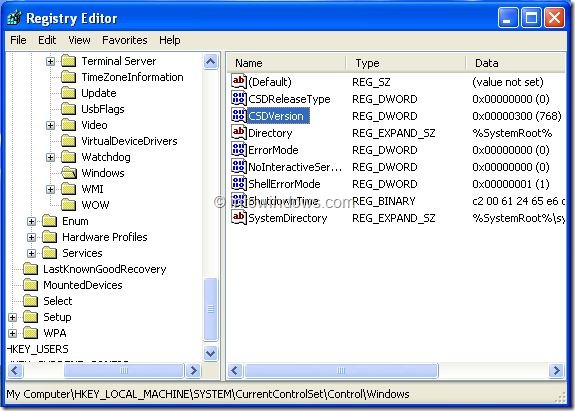
Task: Click the values pane scroll right arrow
Action: point(556,370)
